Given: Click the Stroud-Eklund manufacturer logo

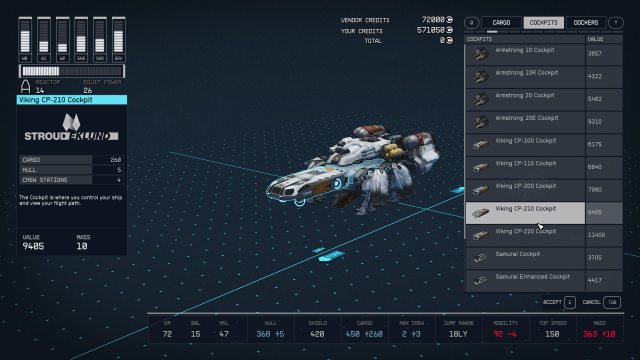Looking at the screenshot, I should point(71,127).
